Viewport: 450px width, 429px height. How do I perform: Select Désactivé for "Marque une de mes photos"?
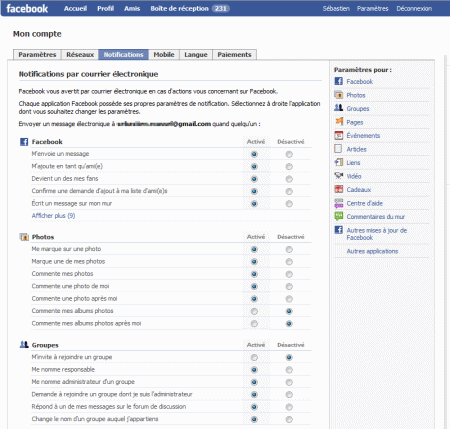point(289,262)
